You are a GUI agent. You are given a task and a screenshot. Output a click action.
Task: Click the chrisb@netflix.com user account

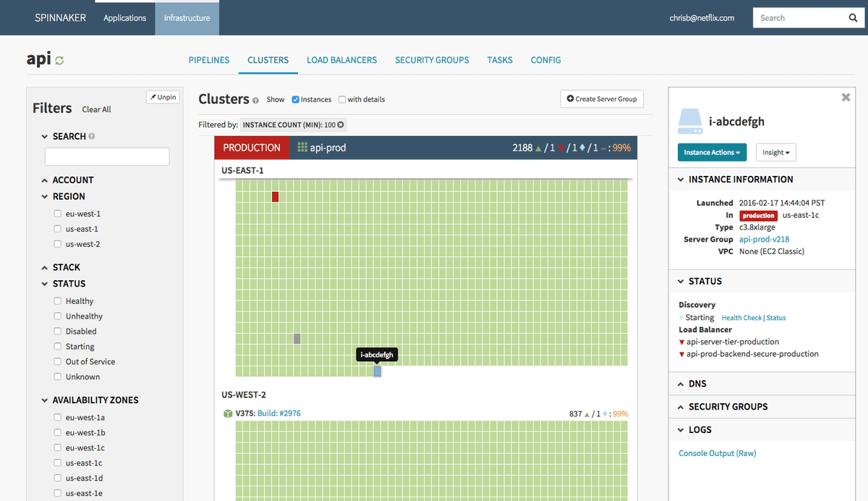[702, 18]
